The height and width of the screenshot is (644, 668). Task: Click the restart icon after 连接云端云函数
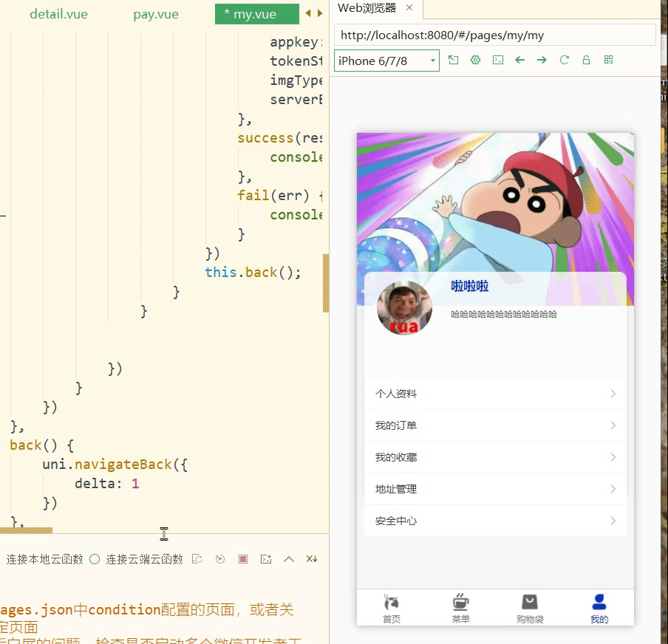[197, 559]
